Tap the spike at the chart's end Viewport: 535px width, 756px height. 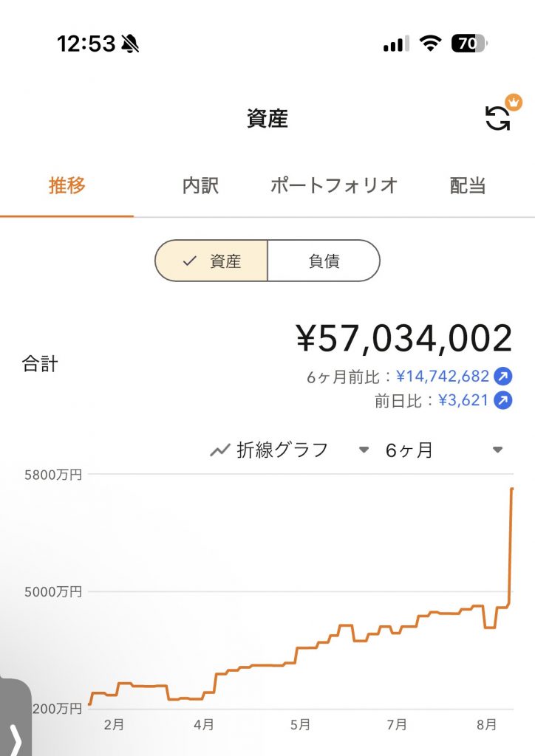[x=511, y=545]
